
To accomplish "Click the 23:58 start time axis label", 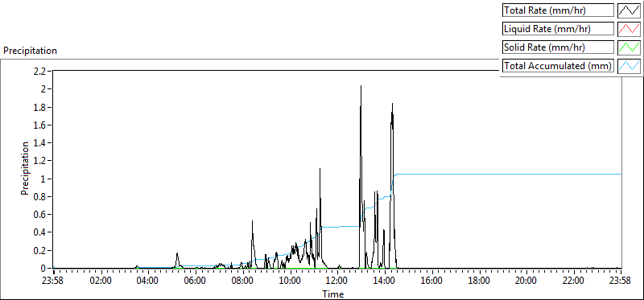I will (54, 282).
